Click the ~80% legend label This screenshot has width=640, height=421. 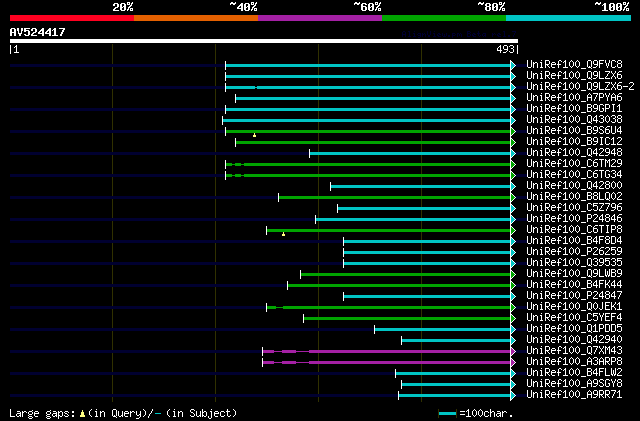point(491,7)
